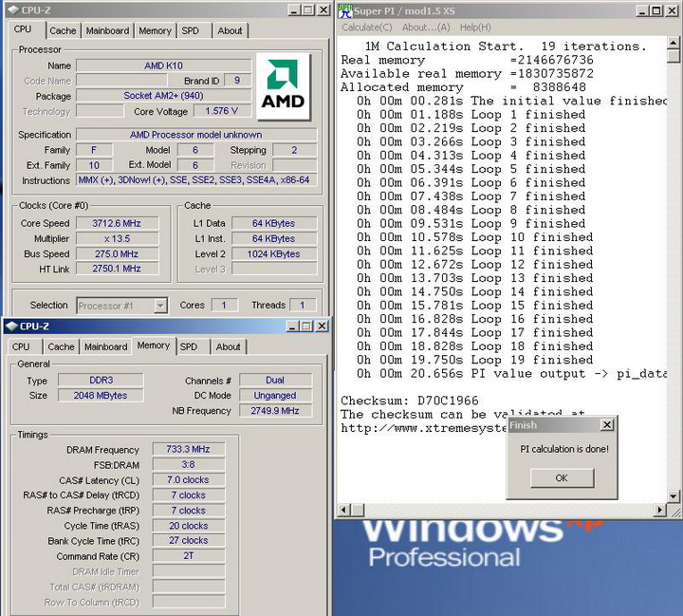The width and height of the screenshot is (683, 616).
Task: Open Memory tab in top CPU-Z window
Action: pos(155,31)
